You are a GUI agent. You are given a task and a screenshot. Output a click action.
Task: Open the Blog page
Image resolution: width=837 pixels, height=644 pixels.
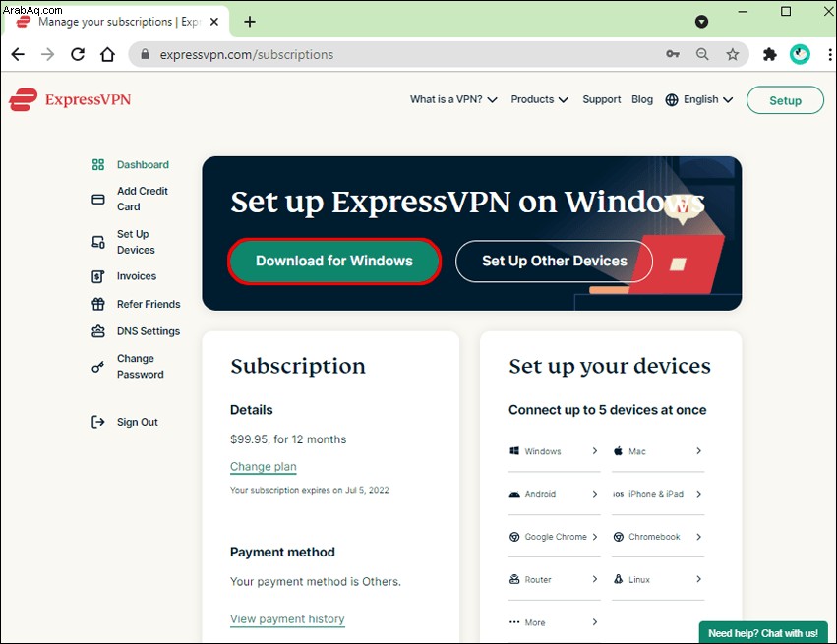click(x=642, y=99)
